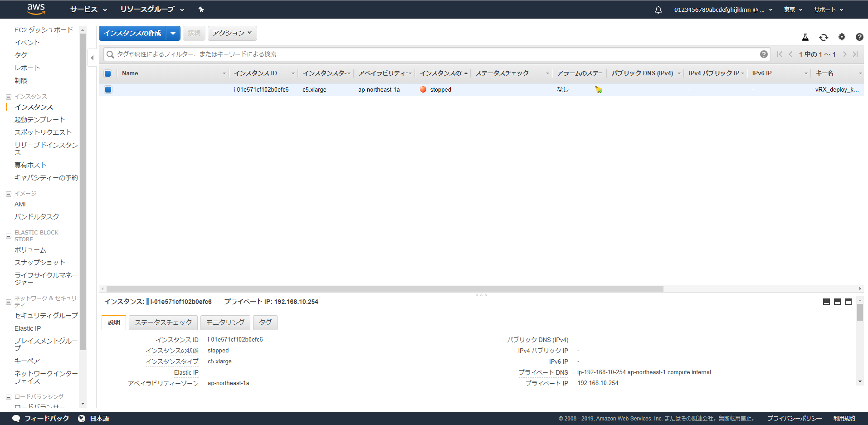Open the アクション dropdown menu
Viewport: 868px width, 425px height.
pos(232,33)
